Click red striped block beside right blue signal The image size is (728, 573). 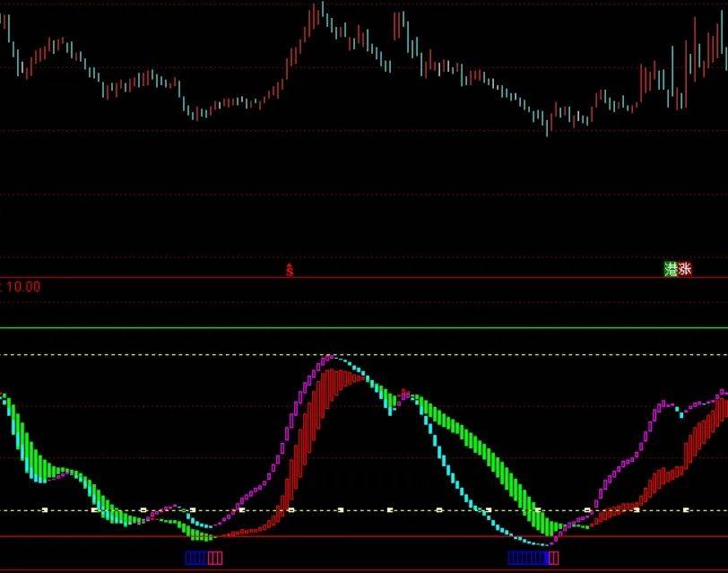(x=554, y=558)
